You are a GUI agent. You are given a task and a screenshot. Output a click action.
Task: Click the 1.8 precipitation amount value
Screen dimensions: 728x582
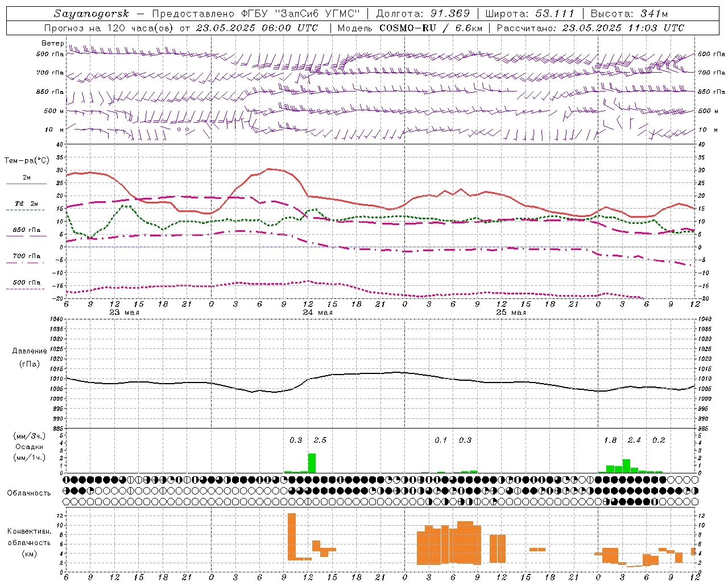pyautogui.click(x=610, y=440)
